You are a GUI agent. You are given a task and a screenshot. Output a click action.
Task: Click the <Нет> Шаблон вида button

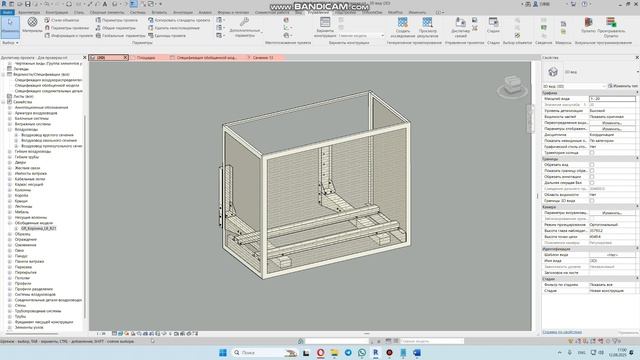tap(612, 255)
